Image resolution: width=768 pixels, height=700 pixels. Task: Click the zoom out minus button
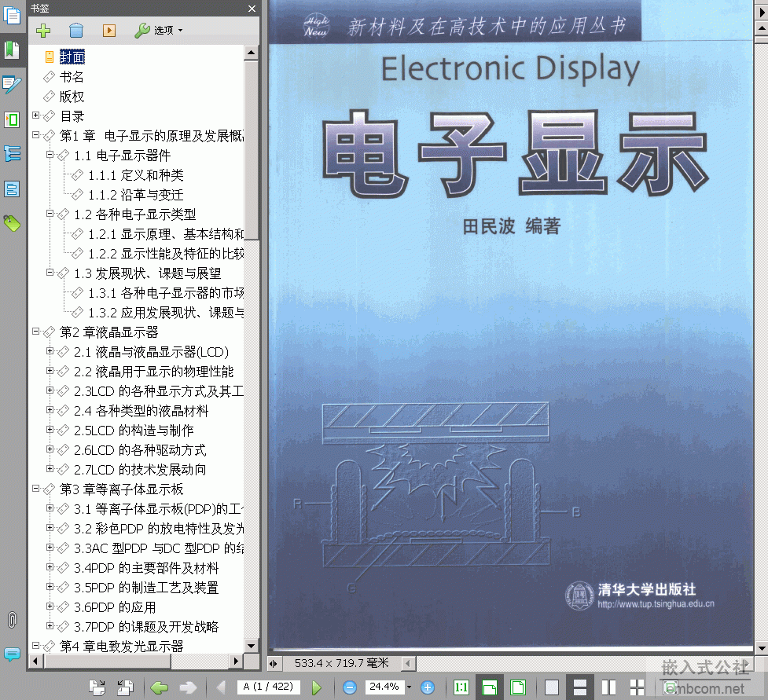click(350, 687)
